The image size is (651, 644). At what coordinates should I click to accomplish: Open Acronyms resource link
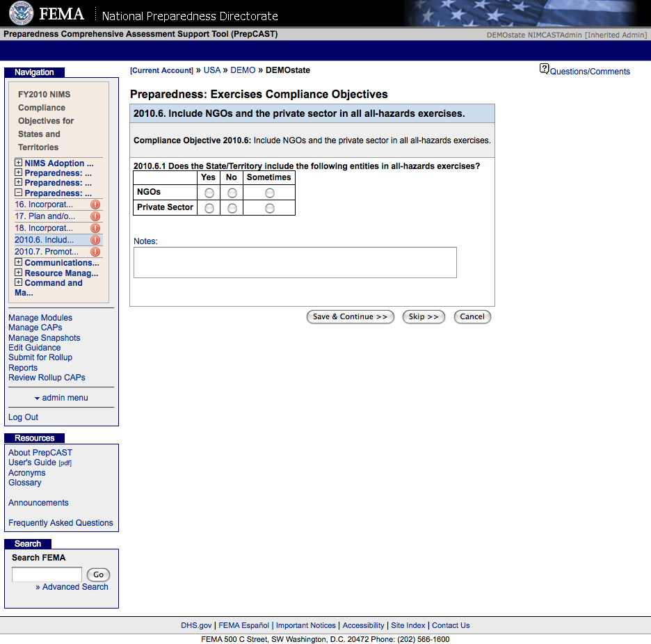click(27, 473)
